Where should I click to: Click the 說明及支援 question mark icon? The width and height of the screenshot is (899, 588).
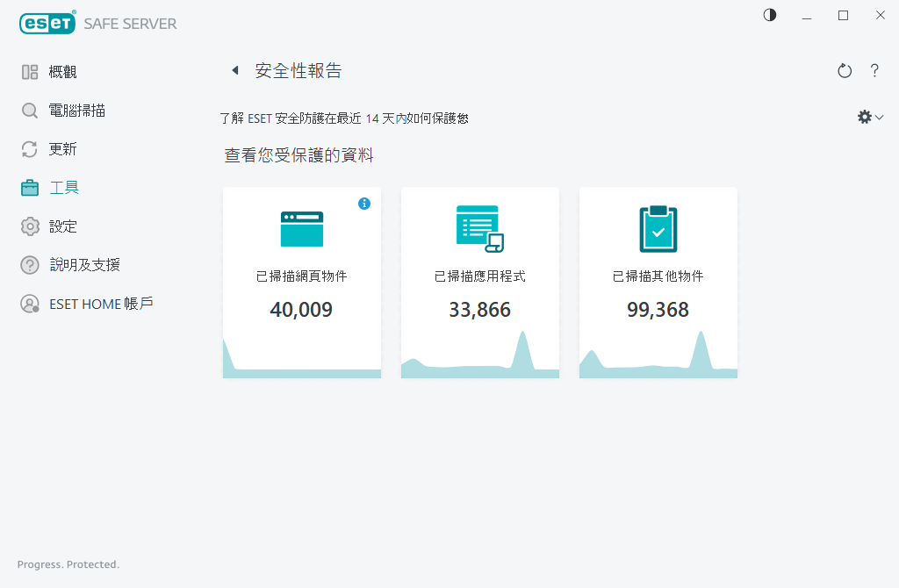coord(30,265)
